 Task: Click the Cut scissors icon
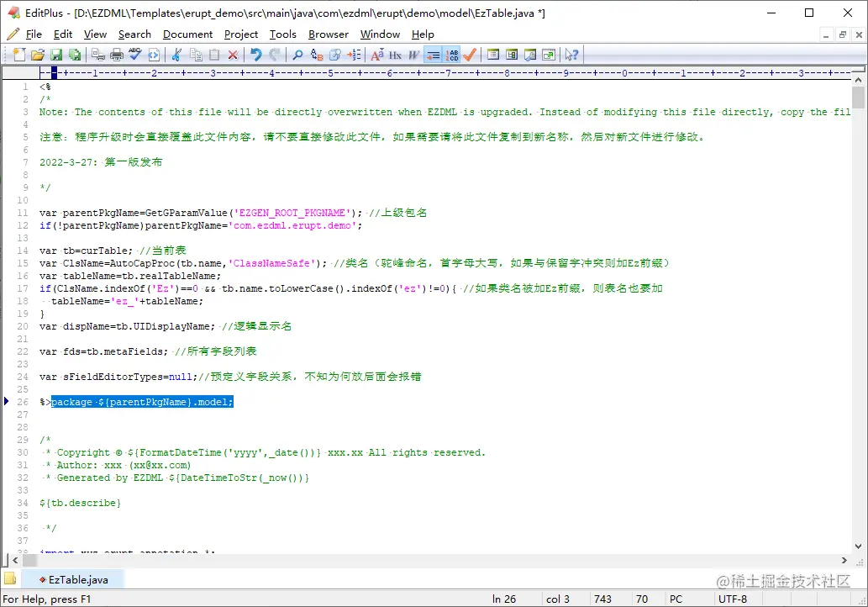177,55
